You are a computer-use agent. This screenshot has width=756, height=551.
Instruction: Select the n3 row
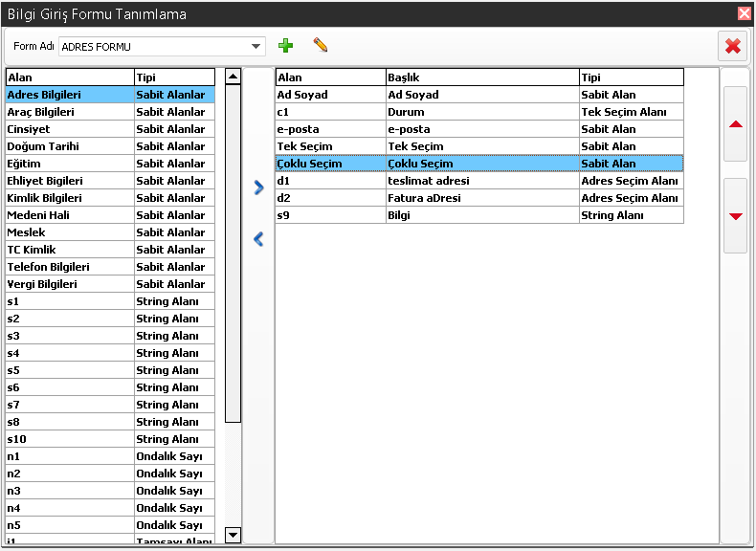tap(110, 492)
